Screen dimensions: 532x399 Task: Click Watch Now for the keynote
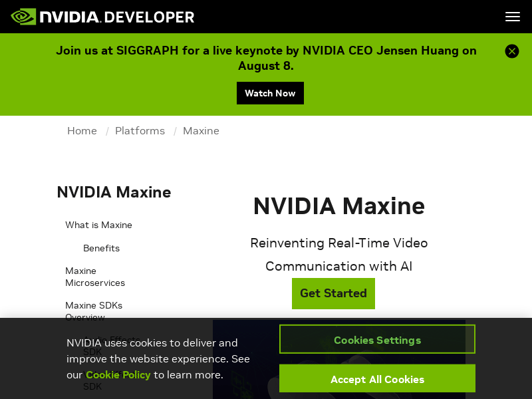click(270, 93)
